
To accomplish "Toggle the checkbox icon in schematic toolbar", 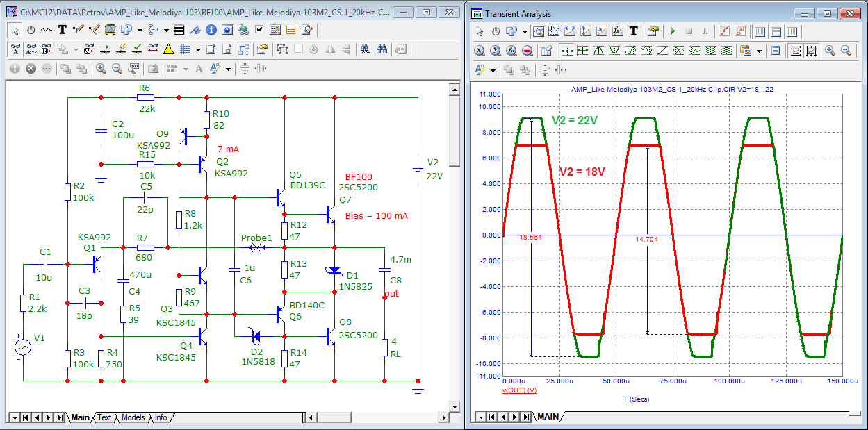I will pyautogui.click(x=259, y=30).
